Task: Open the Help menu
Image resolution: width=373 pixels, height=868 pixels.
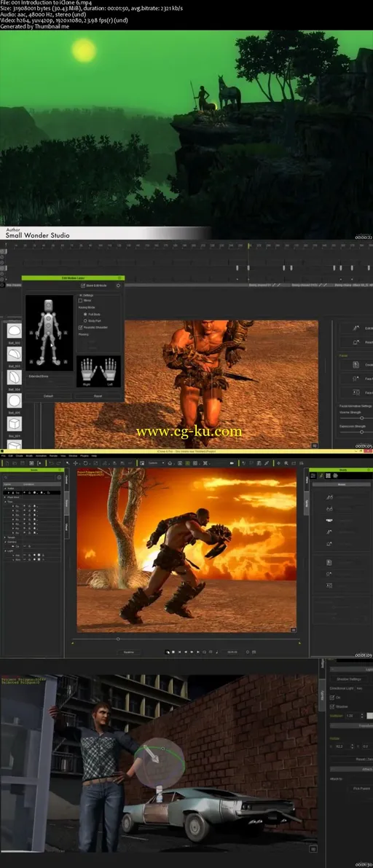Action: coord(94,456)
